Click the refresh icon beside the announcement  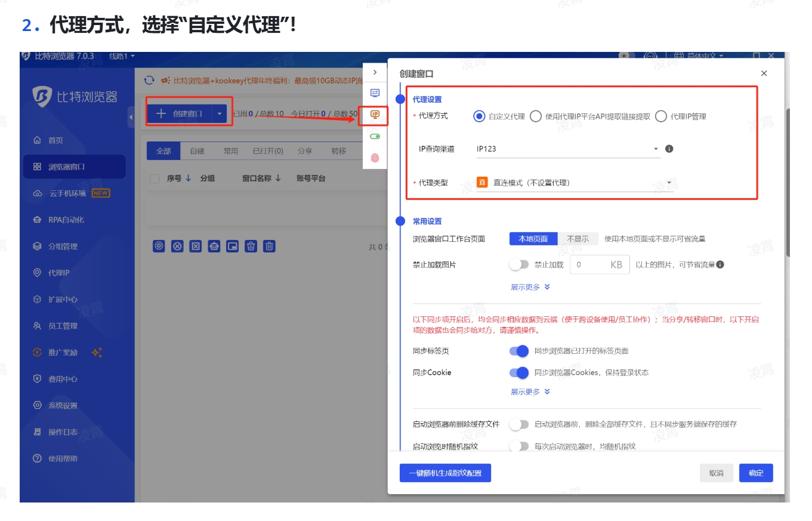point(149,81)
